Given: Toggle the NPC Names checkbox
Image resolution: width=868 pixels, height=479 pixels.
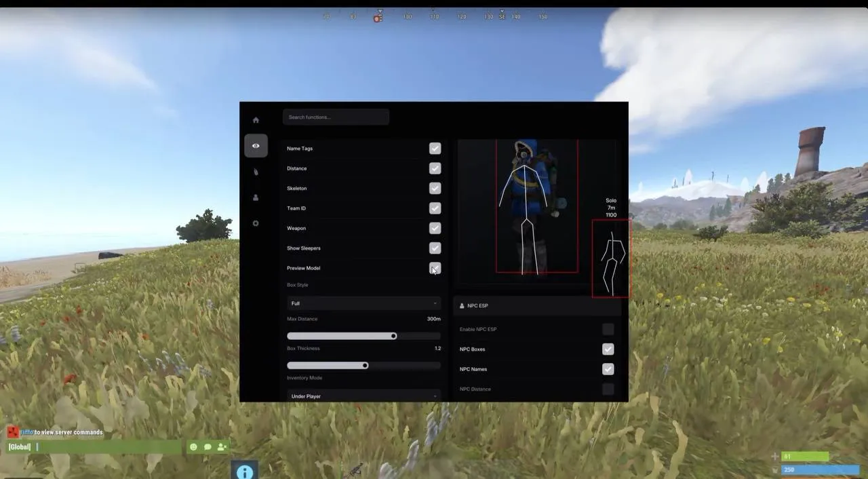Looking at the screenshot, I should (608, 369).
